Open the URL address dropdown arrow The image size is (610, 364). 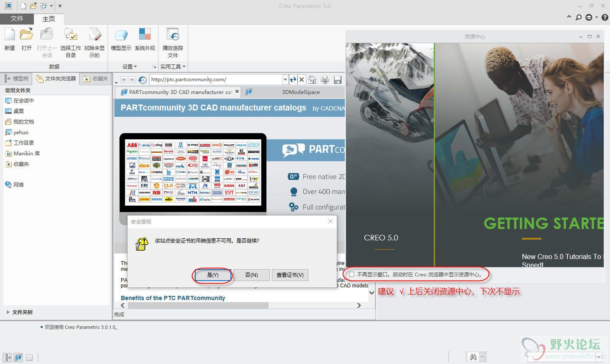(x=285, y=79)
